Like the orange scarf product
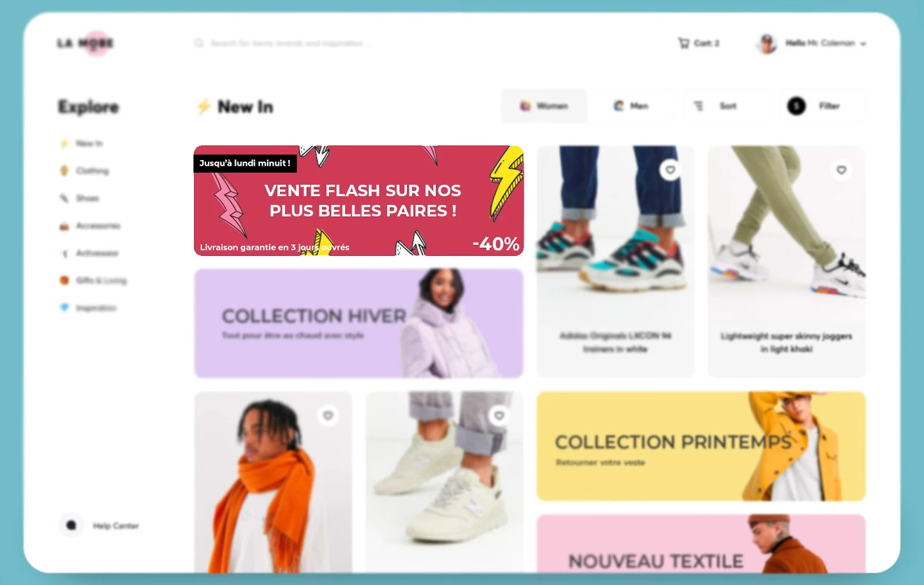 point(328,415)
